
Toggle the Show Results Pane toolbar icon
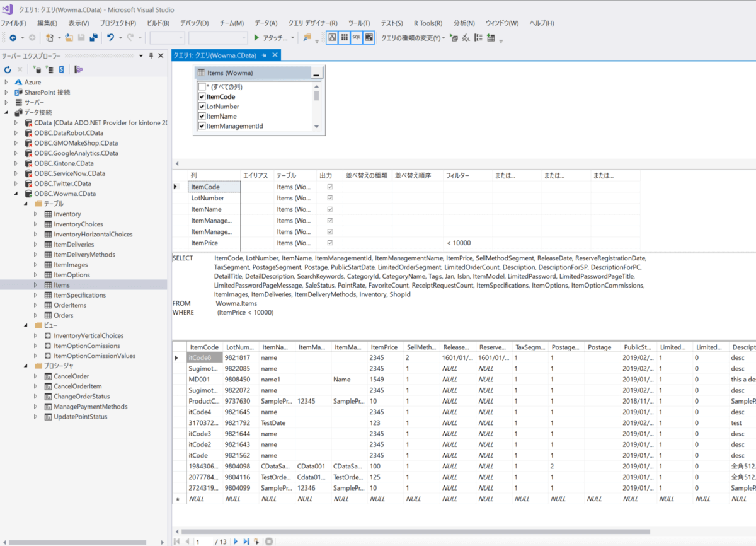(369, 38)
